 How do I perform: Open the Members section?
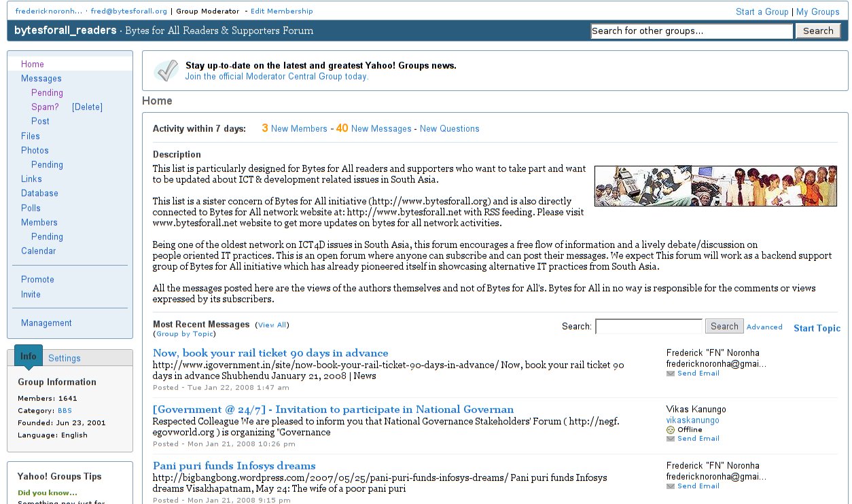[39, 222]
